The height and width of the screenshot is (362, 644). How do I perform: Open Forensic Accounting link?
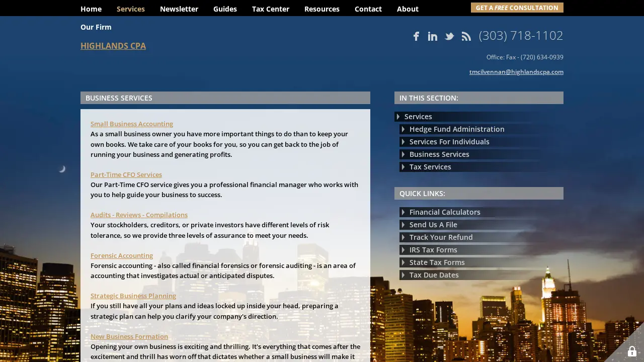122,255
